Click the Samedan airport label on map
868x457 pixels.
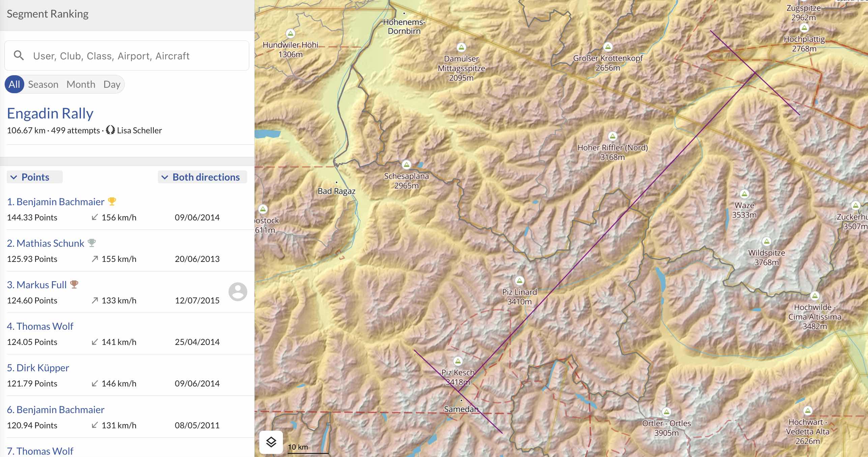(461, 409)
